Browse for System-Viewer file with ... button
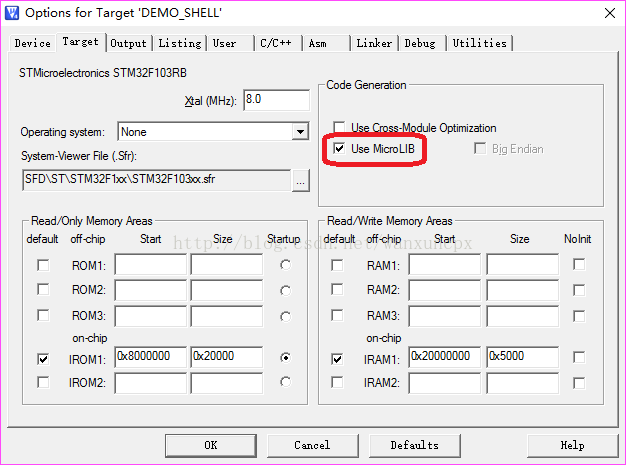 [x=301, y=181]
